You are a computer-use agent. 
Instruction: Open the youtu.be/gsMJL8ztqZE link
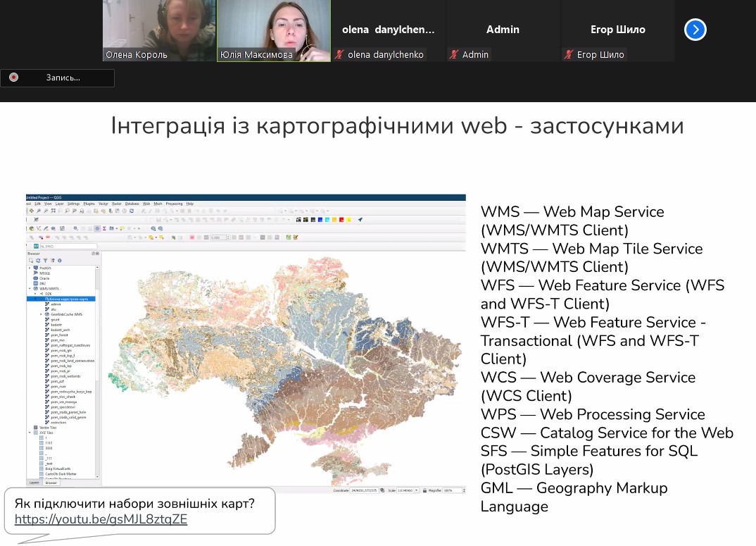101,520
